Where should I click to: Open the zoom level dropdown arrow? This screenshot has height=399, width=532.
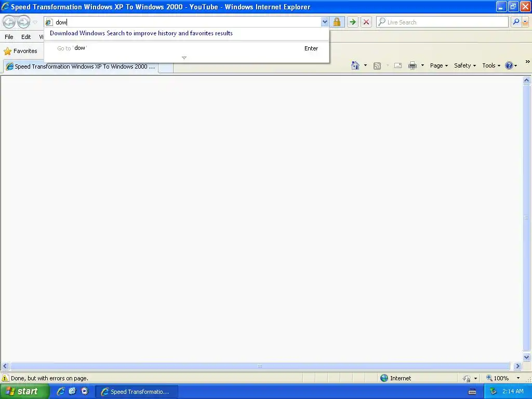coord(518,378)
